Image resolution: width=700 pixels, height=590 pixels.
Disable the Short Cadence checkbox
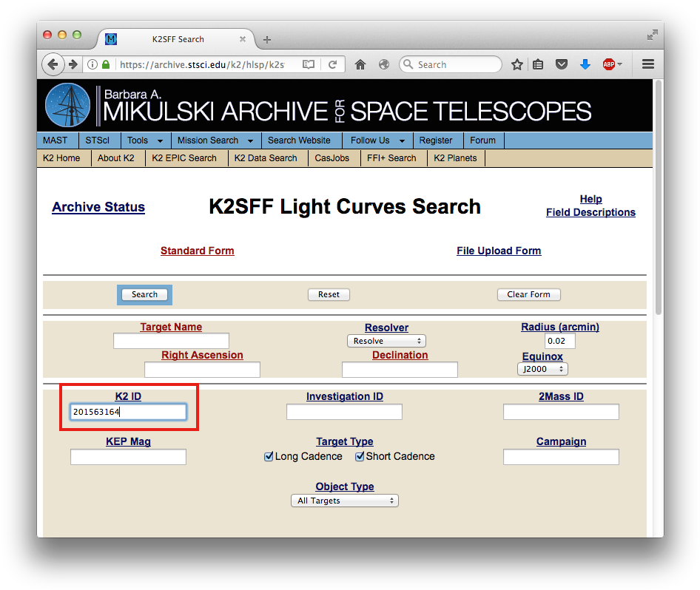[360, 457]
